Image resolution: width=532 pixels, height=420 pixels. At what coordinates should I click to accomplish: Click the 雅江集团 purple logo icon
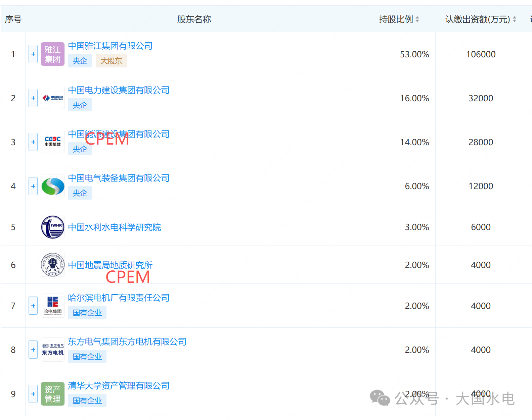(52, 54)
